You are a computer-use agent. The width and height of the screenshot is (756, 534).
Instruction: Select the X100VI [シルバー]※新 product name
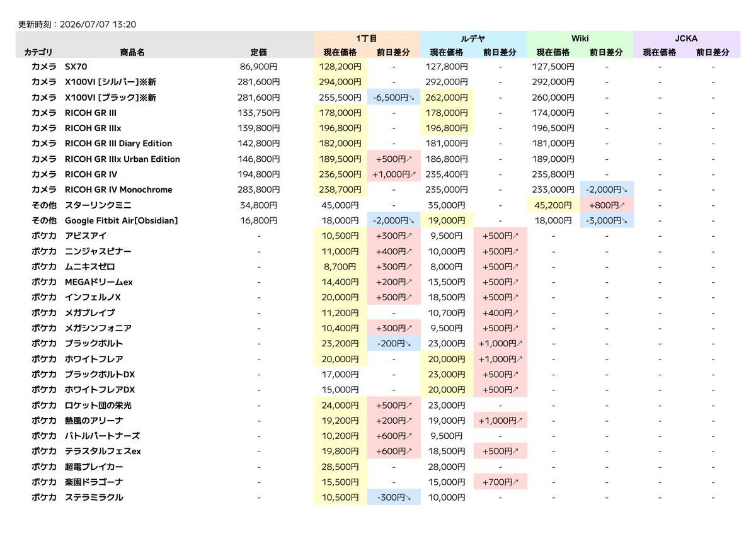pyautogui.click(x=110, y=82)
